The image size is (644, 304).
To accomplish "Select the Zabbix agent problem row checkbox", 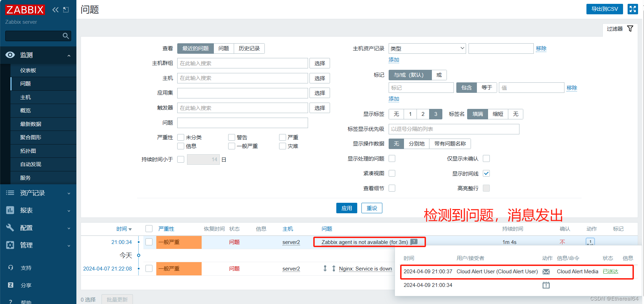I will click(149, 242).
